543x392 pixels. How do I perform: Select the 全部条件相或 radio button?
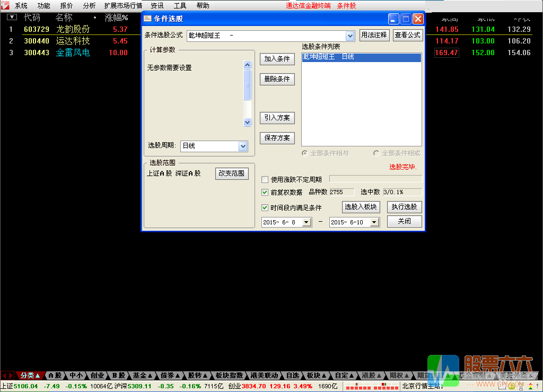[376, 153]
